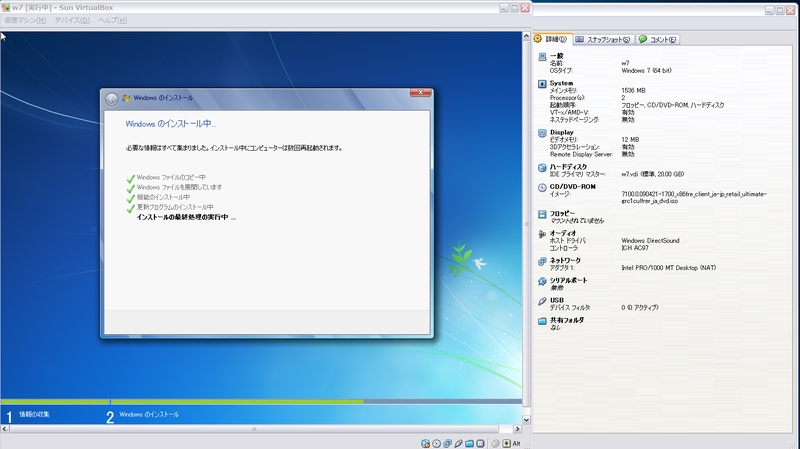Open the 共有フォルダ settings link
Screen dimensions: 800x449
pos(567,320)
